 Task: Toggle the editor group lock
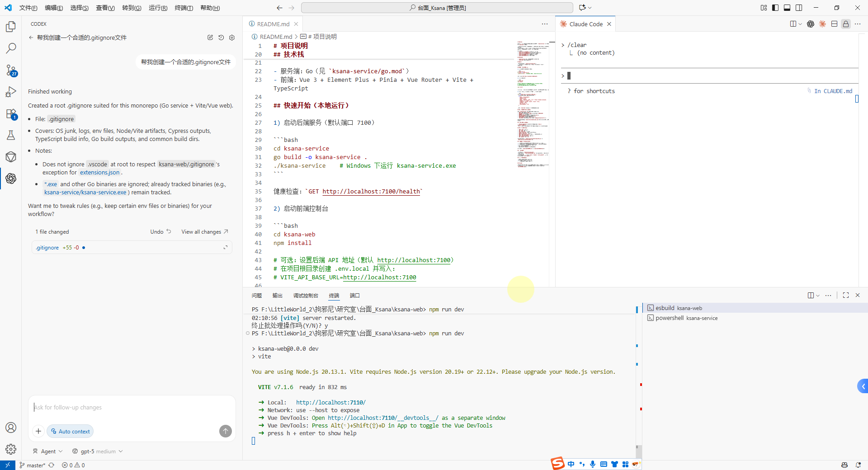point(846,24)
